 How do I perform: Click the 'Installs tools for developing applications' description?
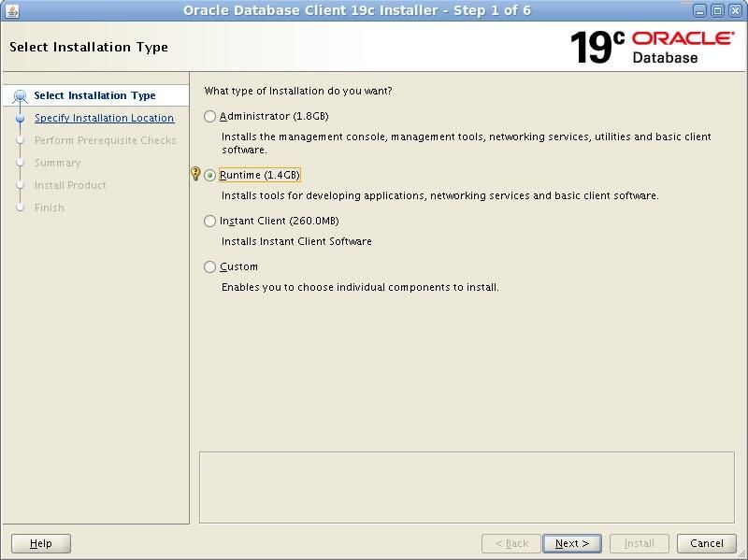[x=439, y=195]
